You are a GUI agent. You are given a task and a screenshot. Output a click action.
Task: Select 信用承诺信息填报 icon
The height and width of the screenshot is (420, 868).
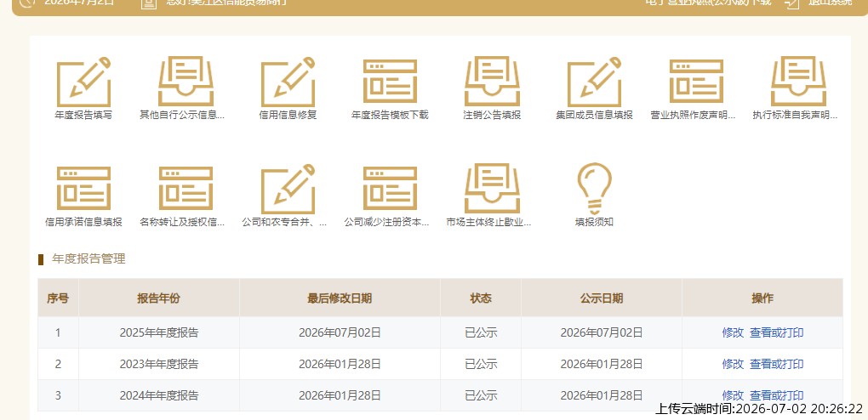click(83, 188)
